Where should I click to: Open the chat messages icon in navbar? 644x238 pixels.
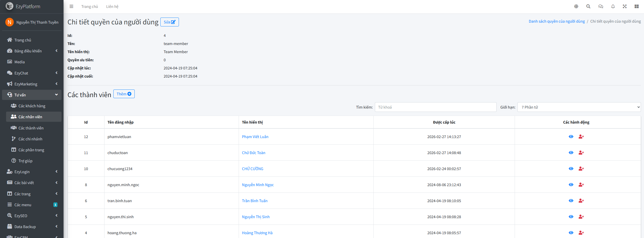tap(601, 7)
